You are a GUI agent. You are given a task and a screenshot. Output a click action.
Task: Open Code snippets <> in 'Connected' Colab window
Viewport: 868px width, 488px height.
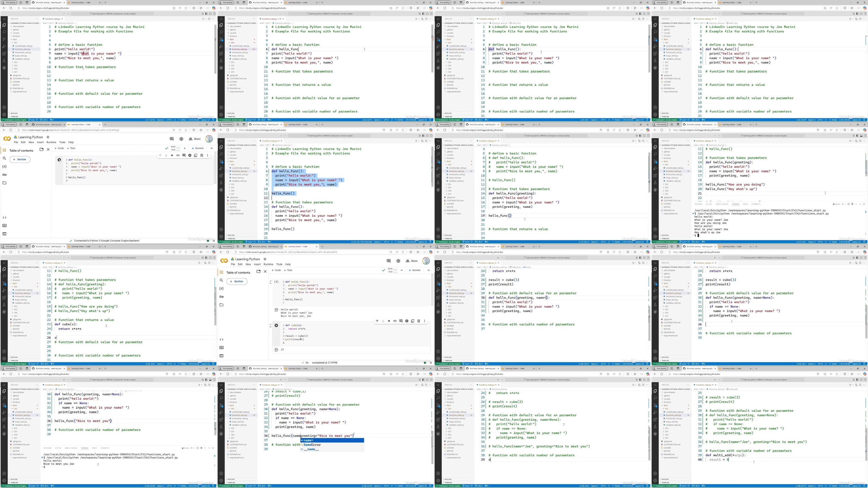(x=4, y=217)
